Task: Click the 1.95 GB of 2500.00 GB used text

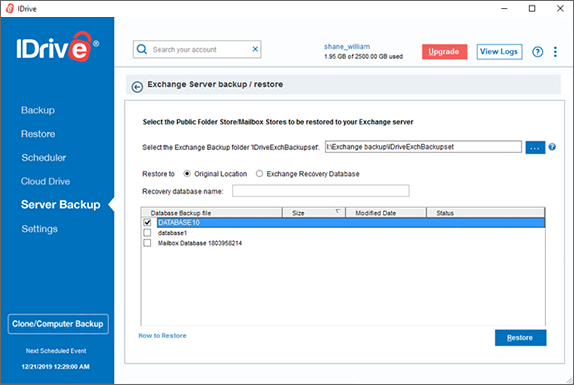Action: pyautogui.click(x=363, y=56)
